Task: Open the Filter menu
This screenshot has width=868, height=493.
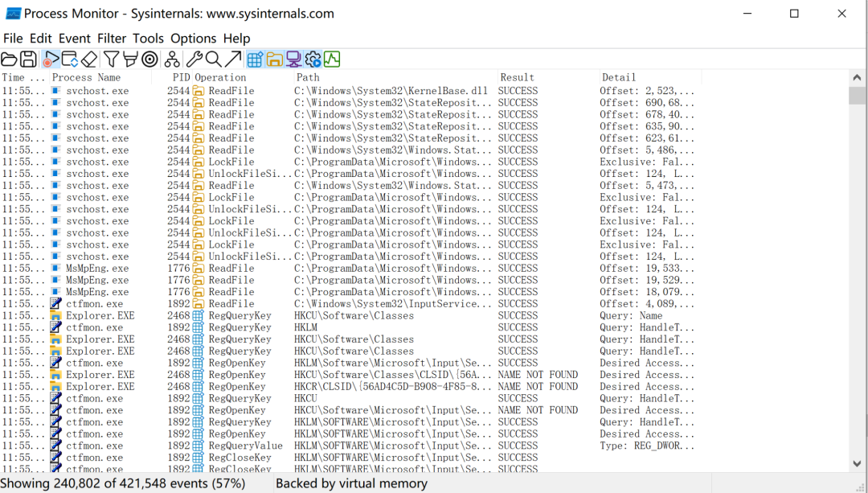Action: 112,39
